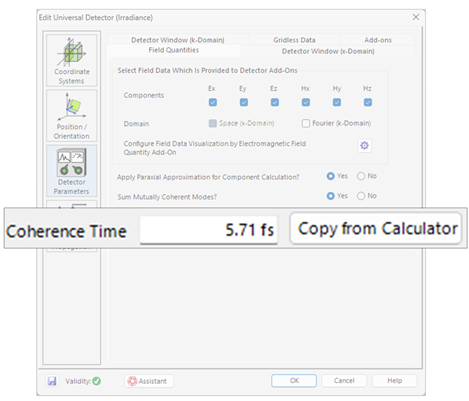Image resolution: width=469 pixels, height=401 pixels.
Task: Toggle the Hx component checkbox
Action: pos(306,102)
